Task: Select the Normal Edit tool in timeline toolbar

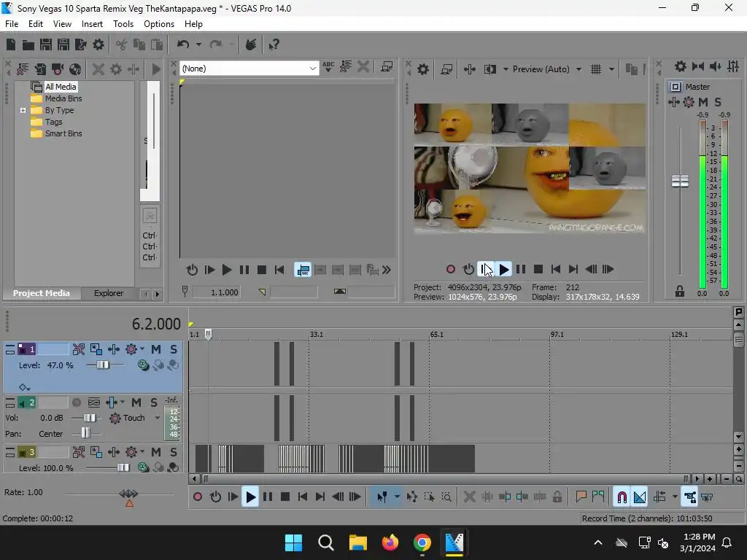Action: (x=382, y=497)
